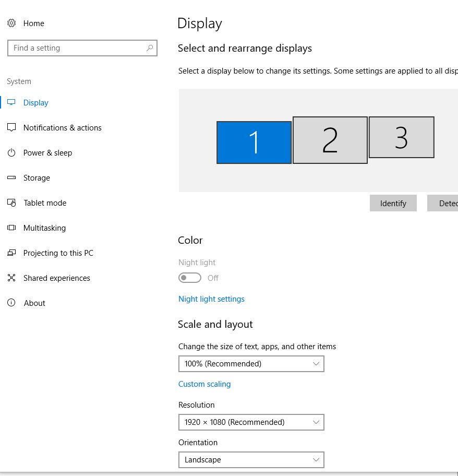
Task: Open Storage settings
Action: click(37, 178)
